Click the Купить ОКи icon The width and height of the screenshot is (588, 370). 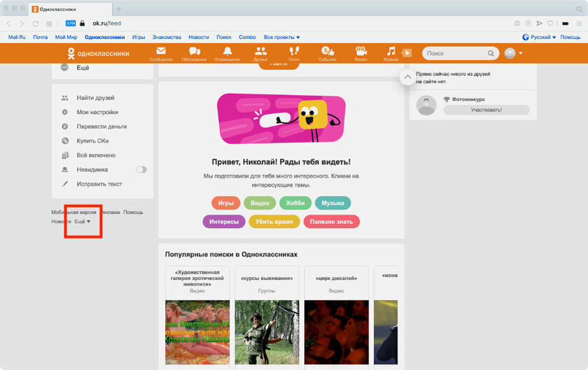65,141
